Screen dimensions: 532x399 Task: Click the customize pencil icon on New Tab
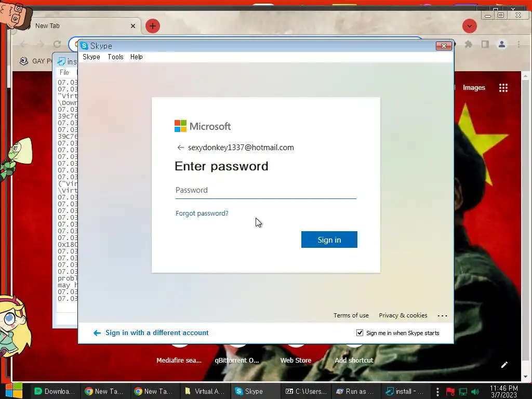point(504,365)
